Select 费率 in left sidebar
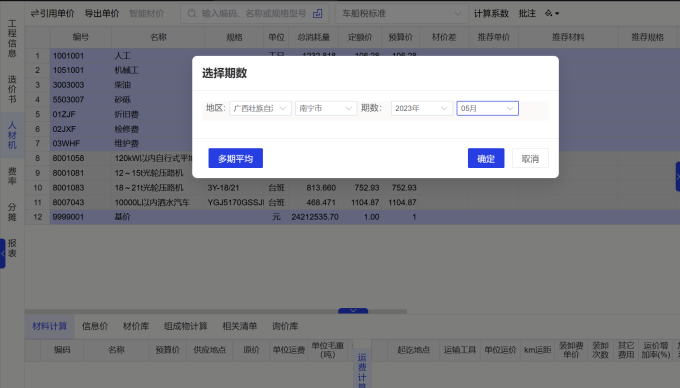Screen dimensions: 680x388 12,176
